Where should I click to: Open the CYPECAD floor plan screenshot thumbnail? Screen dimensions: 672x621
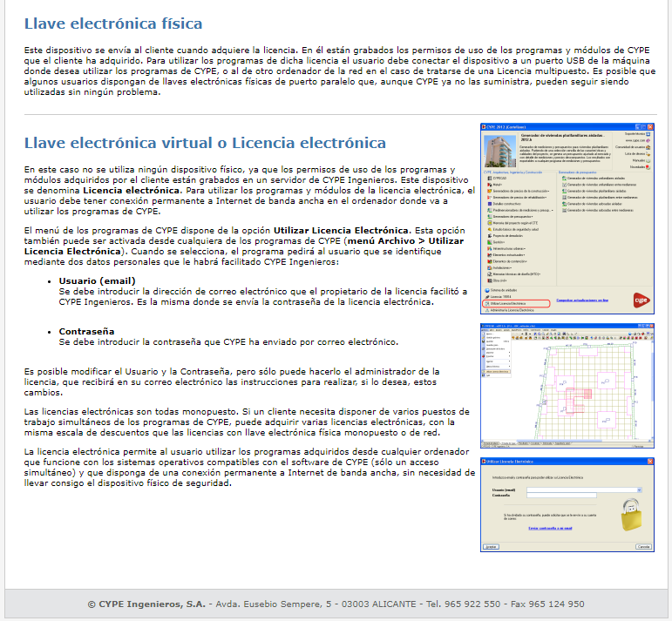coord(567,386)
